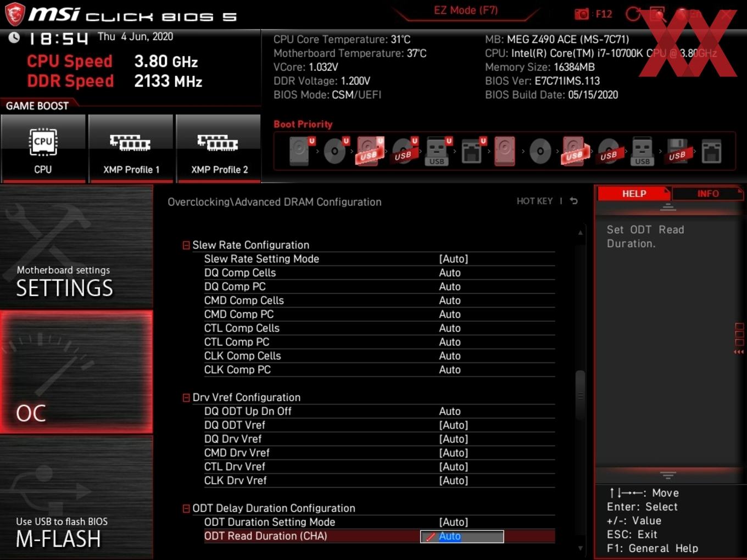Toggle the CPU Game Boost button
747x560 pixels.
click(43, 148)
